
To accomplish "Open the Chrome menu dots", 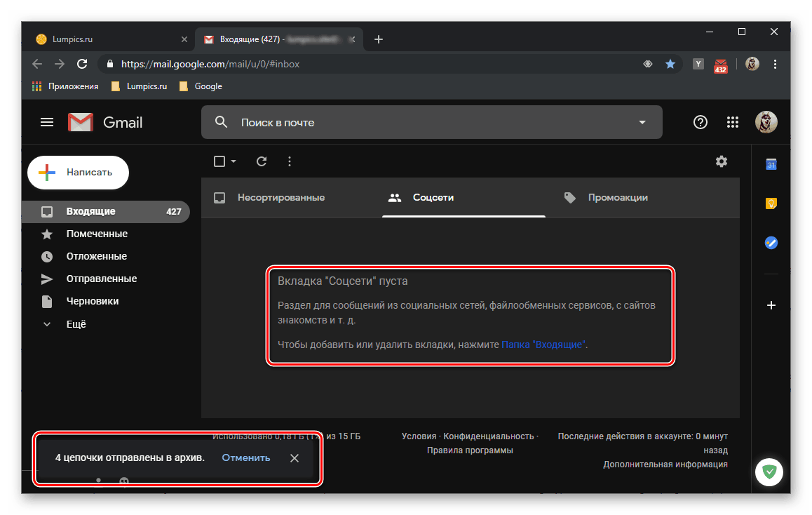I will pos(775,64).
